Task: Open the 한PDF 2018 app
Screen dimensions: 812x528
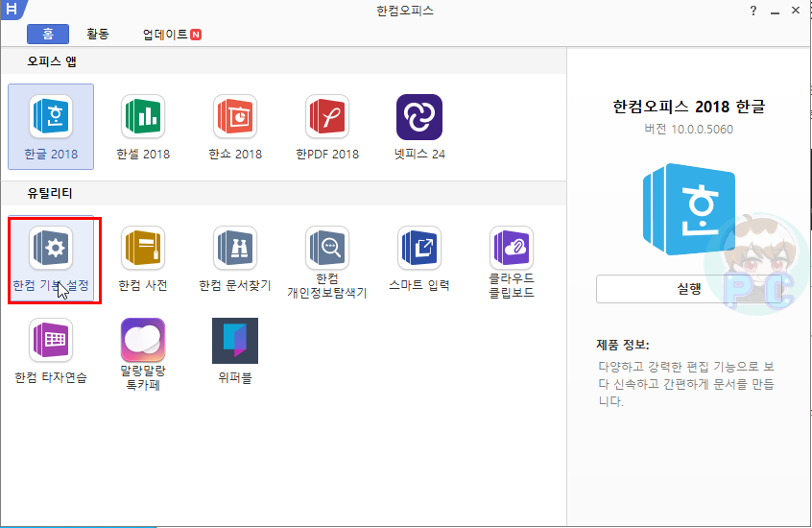Action: (x=327, y=127)
